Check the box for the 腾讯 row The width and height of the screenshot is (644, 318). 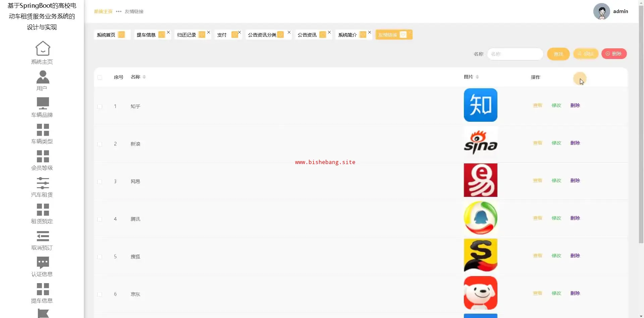(100, 219)
